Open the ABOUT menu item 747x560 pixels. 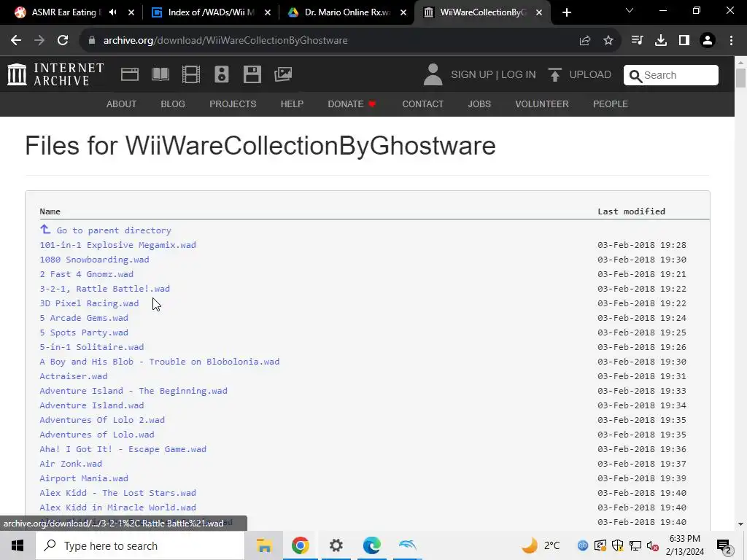coord(122,104)
